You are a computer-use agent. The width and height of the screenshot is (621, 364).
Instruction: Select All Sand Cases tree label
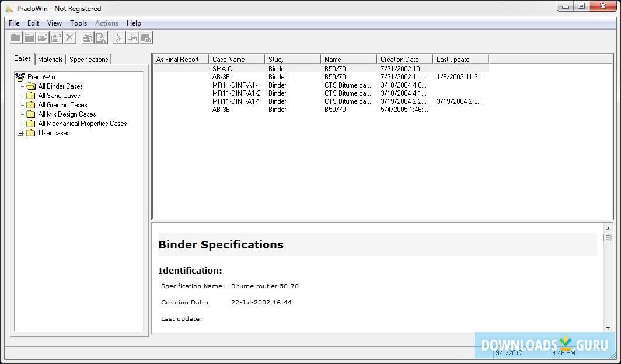pyautogui.click(x=59, y=96)
